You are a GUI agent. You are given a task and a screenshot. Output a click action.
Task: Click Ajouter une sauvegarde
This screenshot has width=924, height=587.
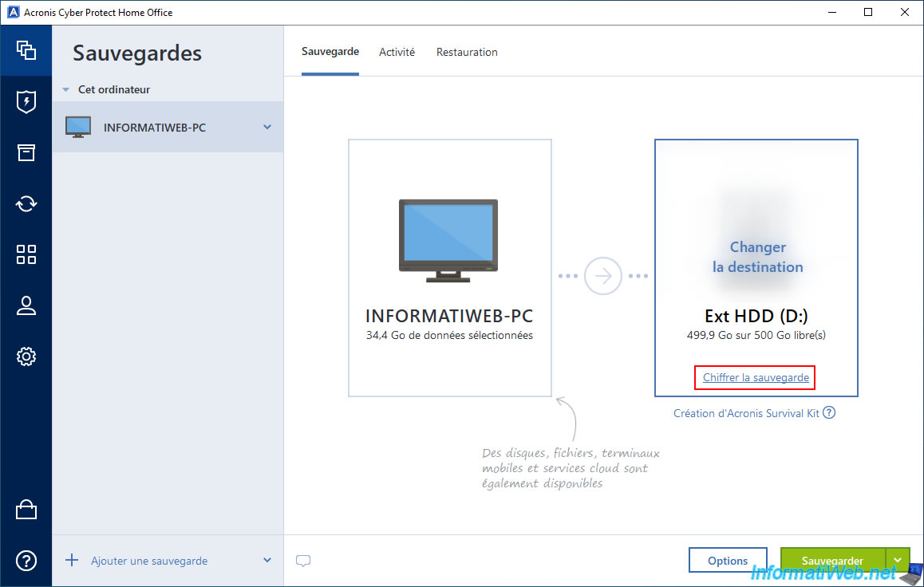coord(149,561)
